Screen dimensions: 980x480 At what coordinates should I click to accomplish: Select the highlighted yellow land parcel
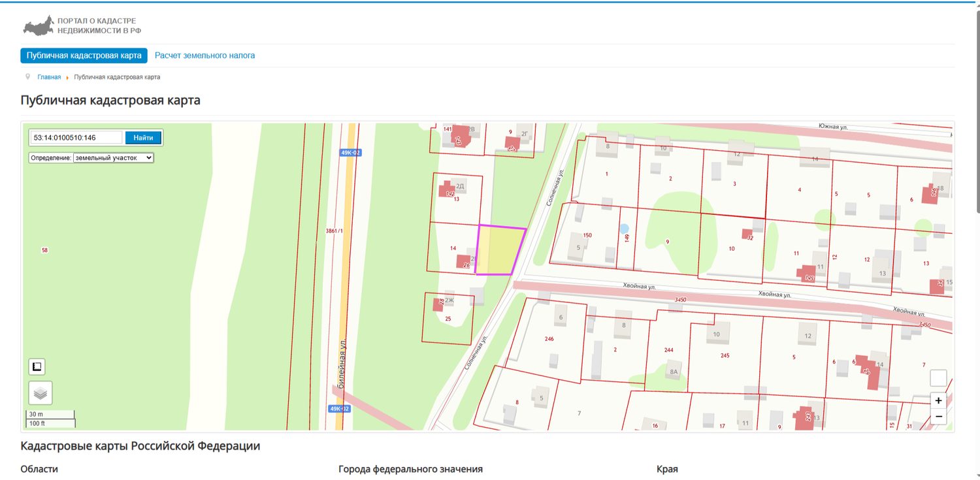click(500, 251)
